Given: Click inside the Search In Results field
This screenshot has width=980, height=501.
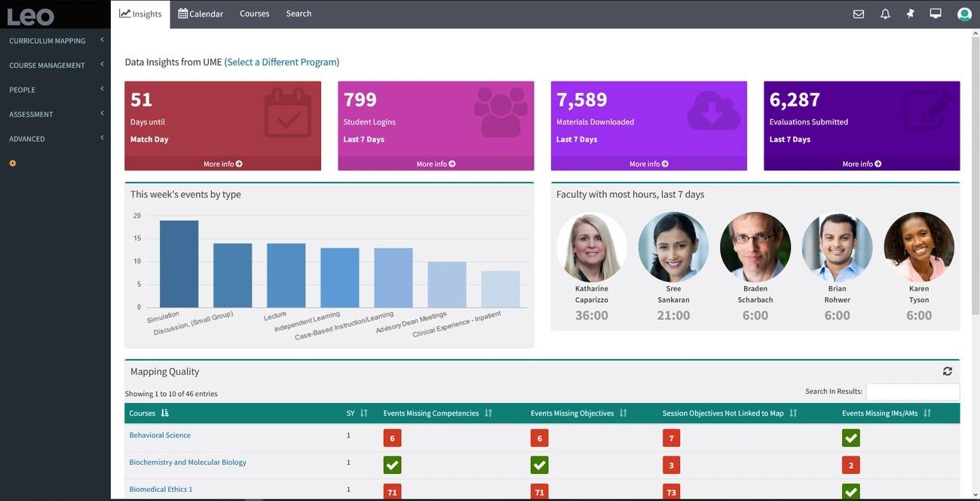Looking at the screenshot, I should (912, 390).
